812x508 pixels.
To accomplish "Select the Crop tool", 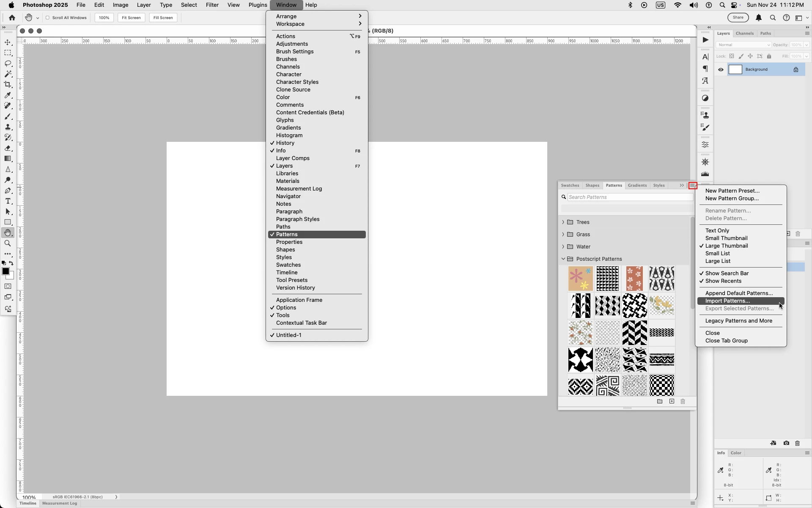I will (8, 85).
